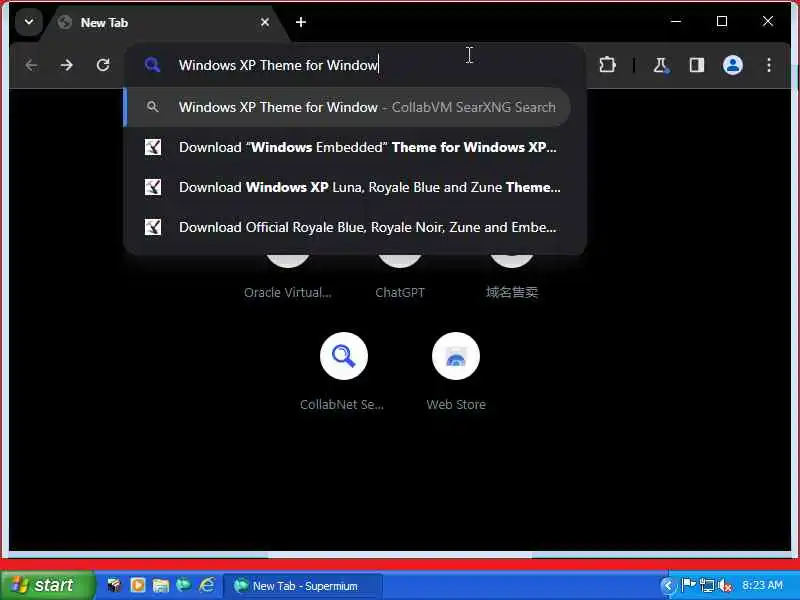
Task: Switch to New Tab - Supermium taskbar button
Action: click(x=303, y=586)
